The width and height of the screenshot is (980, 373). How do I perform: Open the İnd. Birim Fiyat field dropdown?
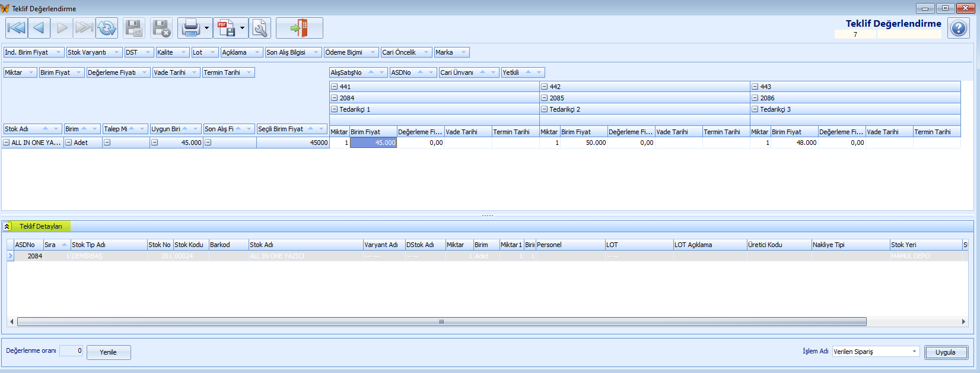click(58, 52)
